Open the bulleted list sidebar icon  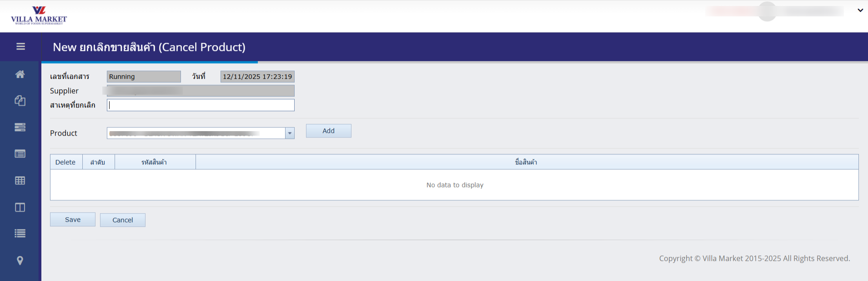click(x=20, y=234)
